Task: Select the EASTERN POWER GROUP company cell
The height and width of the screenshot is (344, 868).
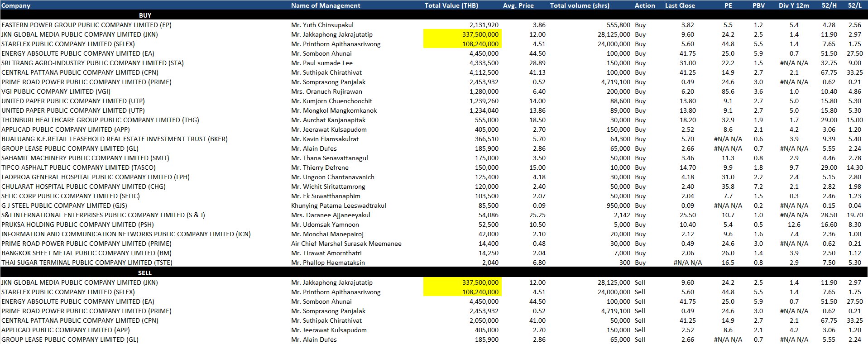Action: (x=86, y=25)
